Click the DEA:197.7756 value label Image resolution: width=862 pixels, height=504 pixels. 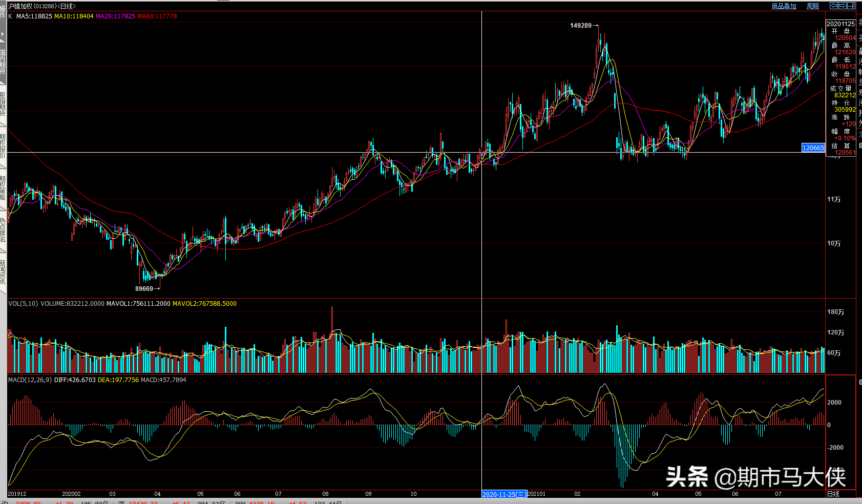click(x=118, y=380)
